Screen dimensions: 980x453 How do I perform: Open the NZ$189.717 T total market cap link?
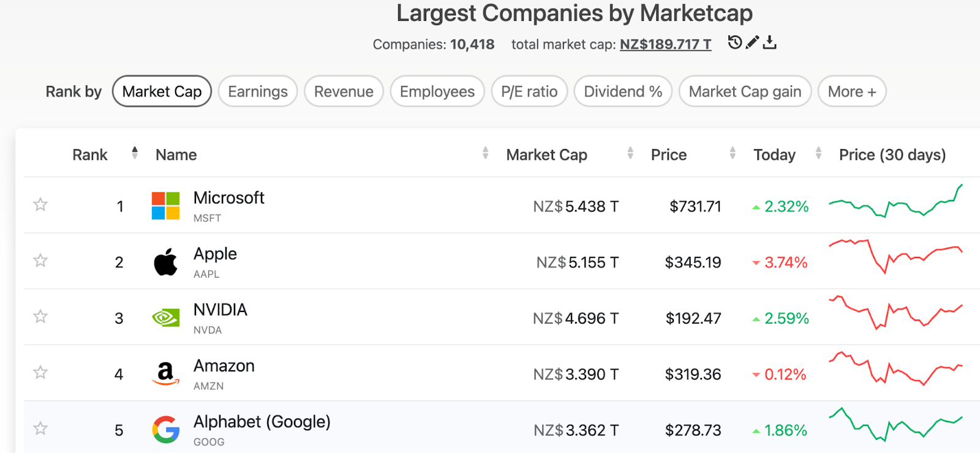click(666, 44)
